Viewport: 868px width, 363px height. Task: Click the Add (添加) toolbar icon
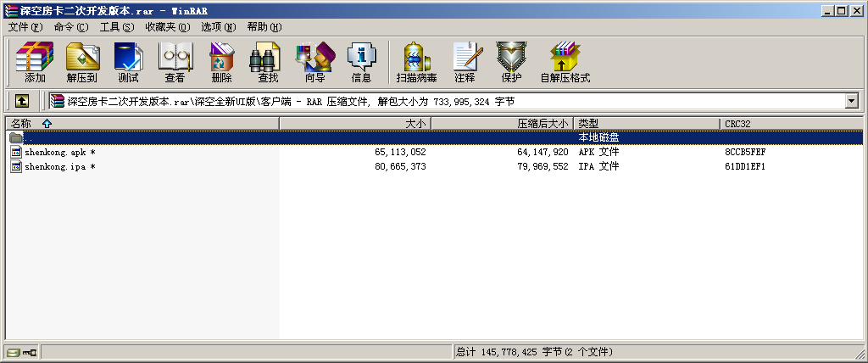pyautogui.click(x=35, y=62)
